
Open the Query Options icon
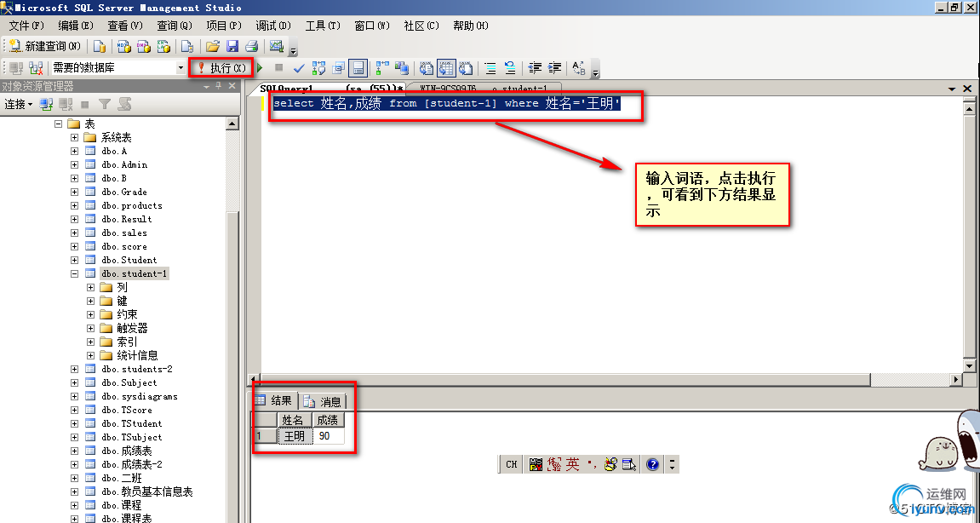339,67
